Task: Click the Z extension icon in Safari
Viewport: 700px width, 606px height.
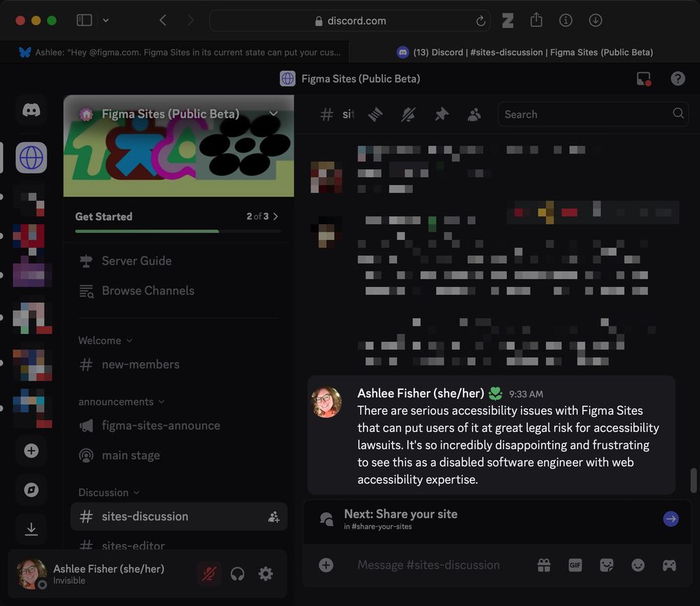Action: tap(507, 20)
